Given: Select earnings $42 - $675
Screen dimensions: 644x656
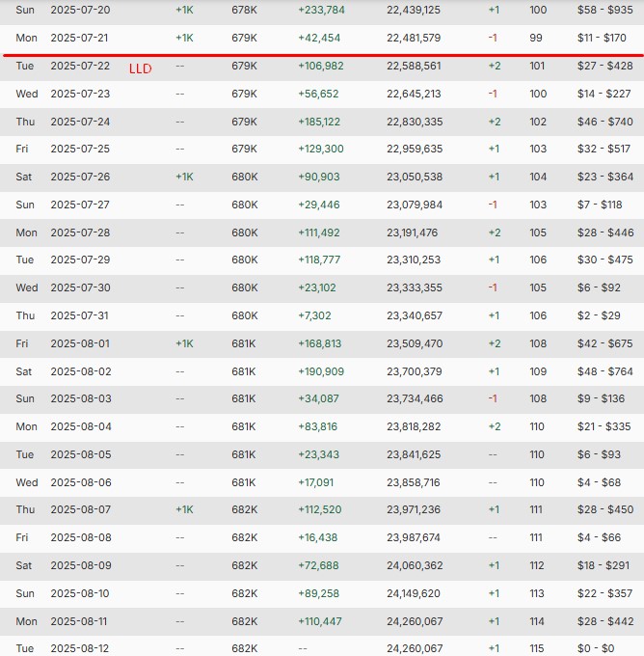Looking at the screenshot, I should click(604, 343).
